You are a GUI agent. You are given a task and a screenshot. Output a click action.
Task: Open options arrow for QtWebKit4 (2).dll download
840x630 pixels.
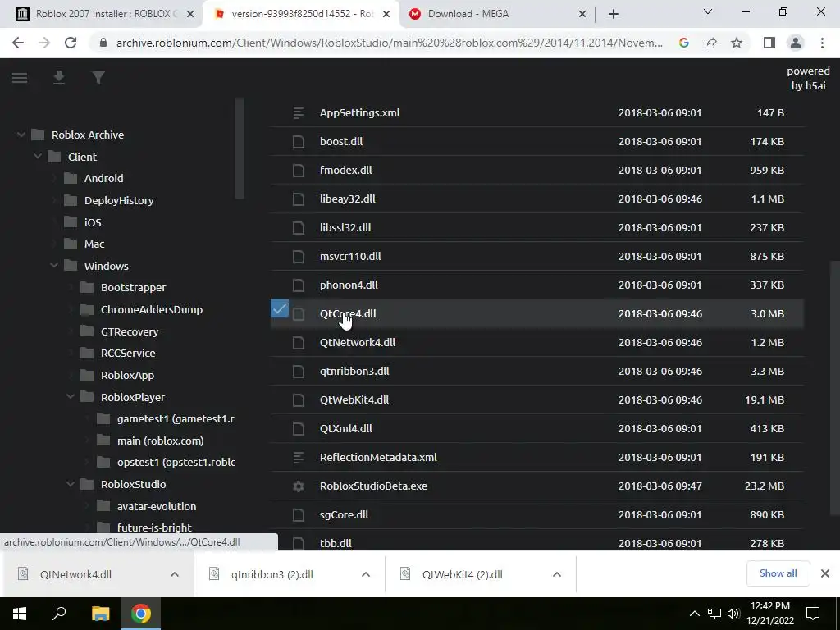click(x=557, y=574)
